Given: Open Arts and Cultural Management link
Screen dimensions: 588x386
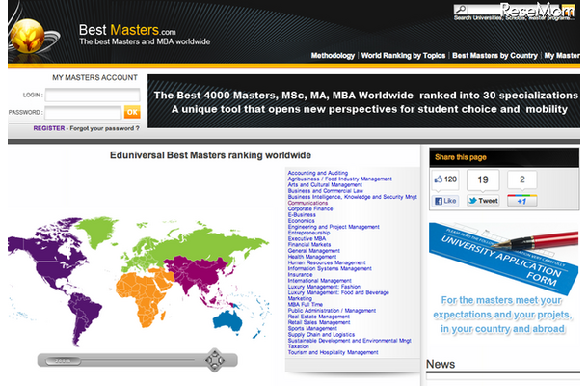Looking at the screenshot, I should click(325, 184).
